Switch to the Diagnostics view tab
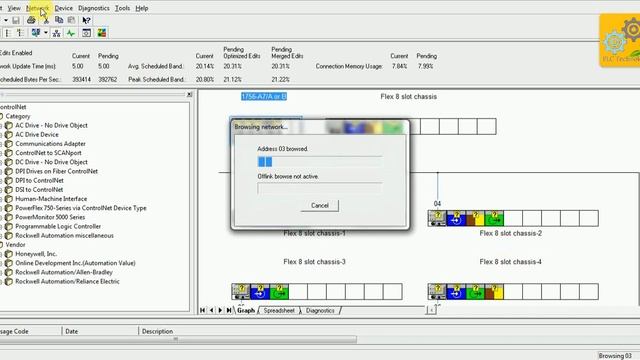This screenshot has height=360, width=640. [x=320, y=311]
